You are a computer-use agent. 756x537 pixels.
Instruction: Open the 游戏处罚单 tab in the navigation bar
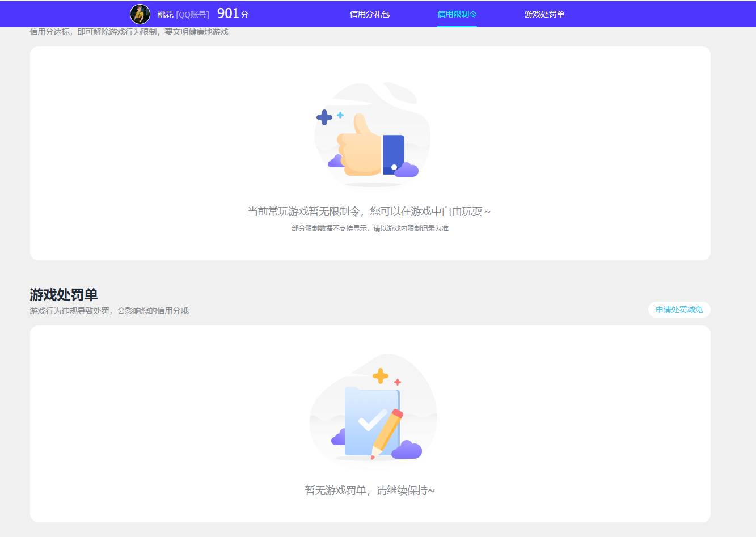pos(544,14)
